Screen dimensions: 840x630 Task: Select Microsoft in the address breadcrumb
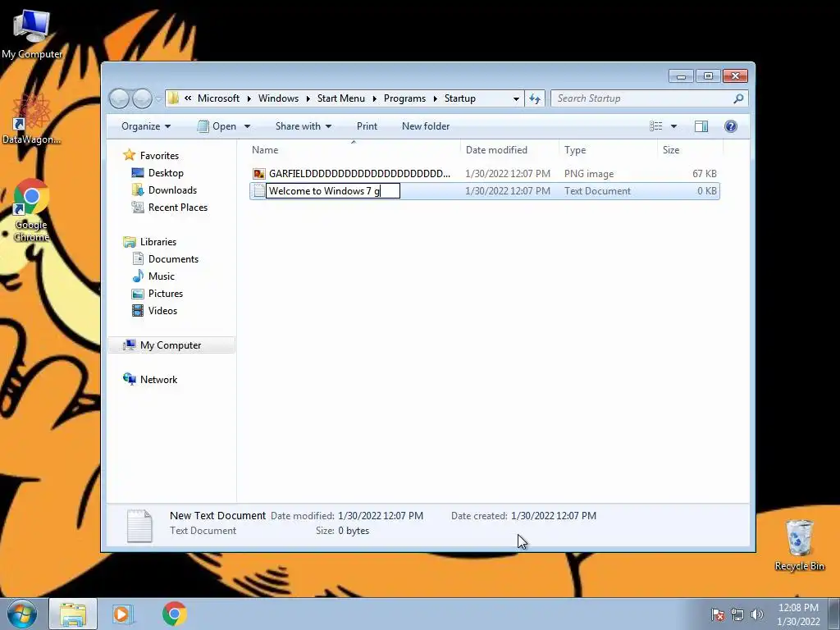[218, 98]
